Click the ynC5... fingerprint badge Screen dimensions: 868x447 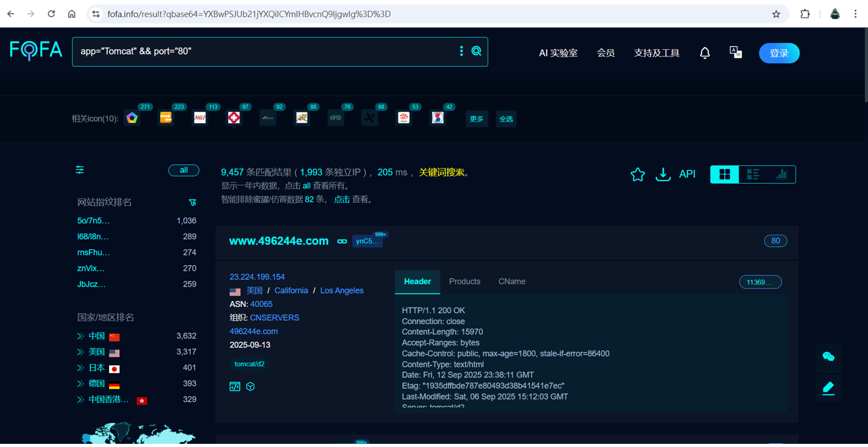click(x=367, y=242)
